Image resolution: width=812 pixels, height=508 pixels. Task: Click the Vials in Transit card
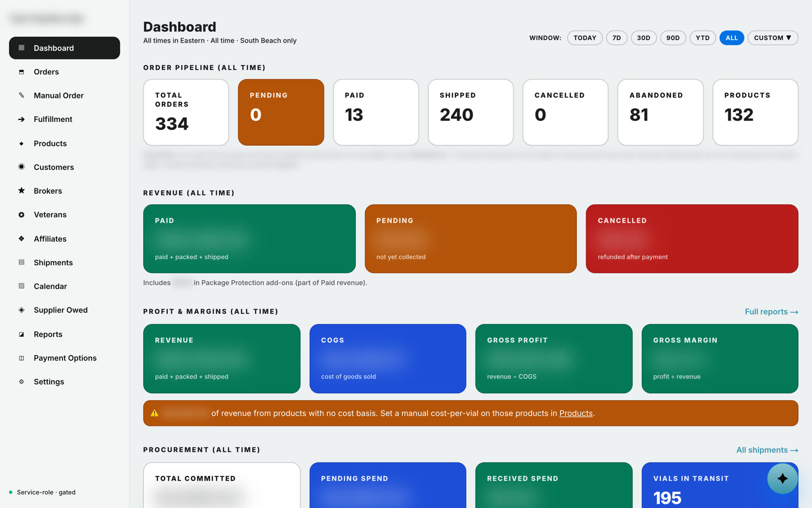coord(720,485)
